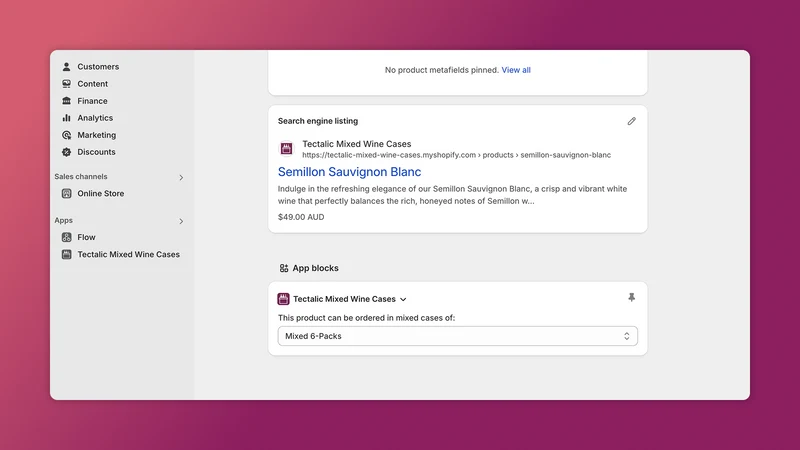Click the Content icon in sidebar
The width and height of the screenshot is (800, 450).
(66, 84)
